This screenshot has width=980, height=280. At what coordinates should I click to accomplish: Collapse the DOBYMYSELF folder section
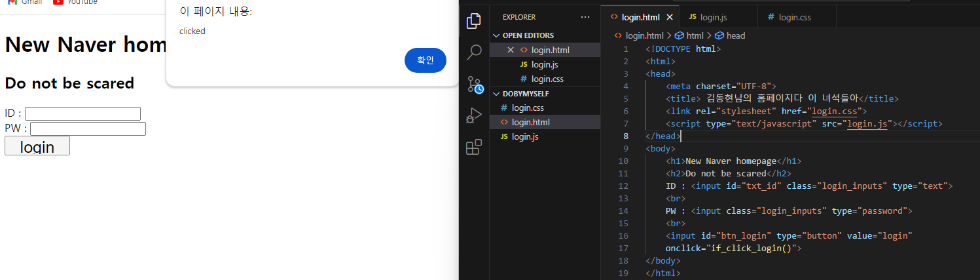[545, 94]
